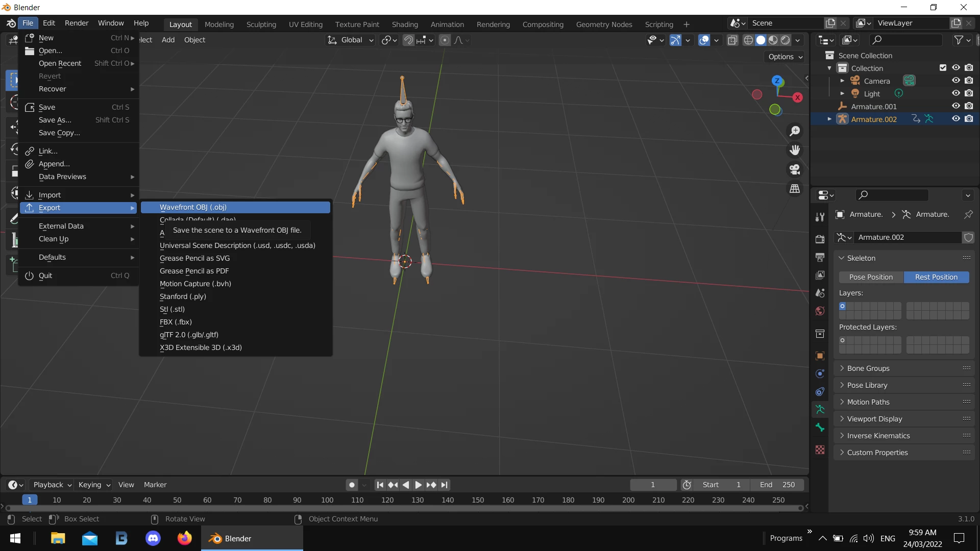Click the zoom magnifier viewport gizmo
980x551 pixels.
click(795, 131)
